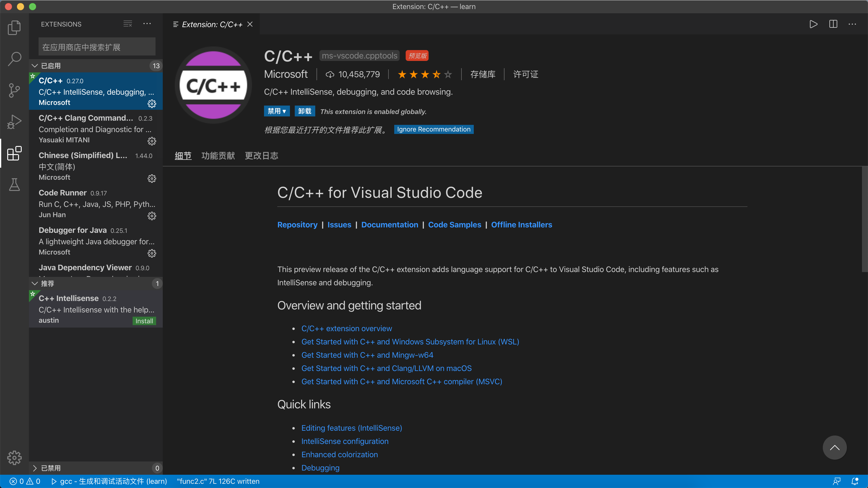Open C/C++ extension Repository link
This screenshot has width=868, height=488.
click(x=297, y=224)
